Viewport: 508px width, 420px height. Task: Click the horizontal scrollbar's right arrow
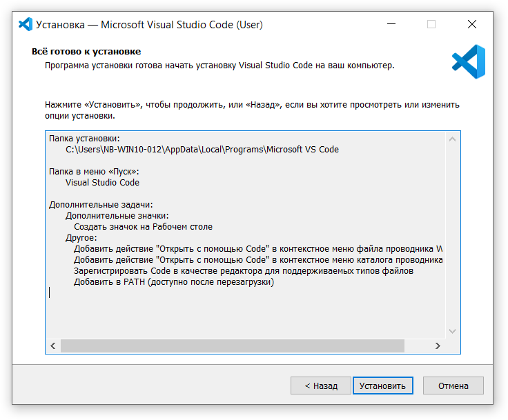click(x=438, y=346)
